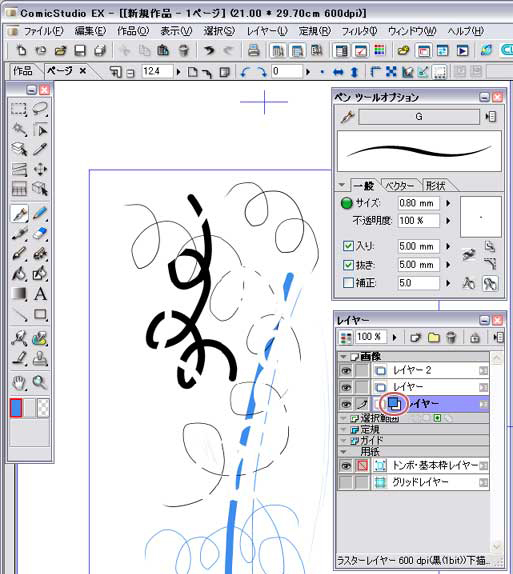
Task: Toggle the 抜き checkbox
Action: pos(348,265)
